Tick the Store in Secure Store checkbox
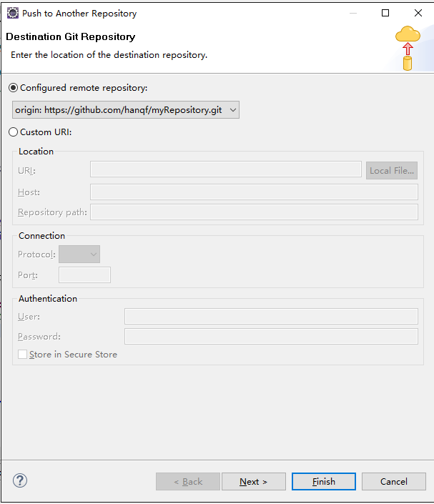 coord(22,355)
